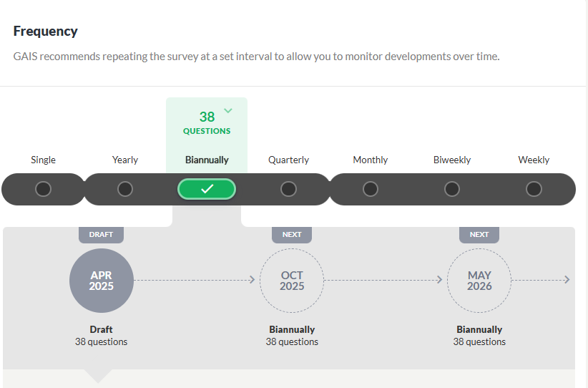
Task: Click the NEXT badge above MAY 2026
Action: point(479,235)
